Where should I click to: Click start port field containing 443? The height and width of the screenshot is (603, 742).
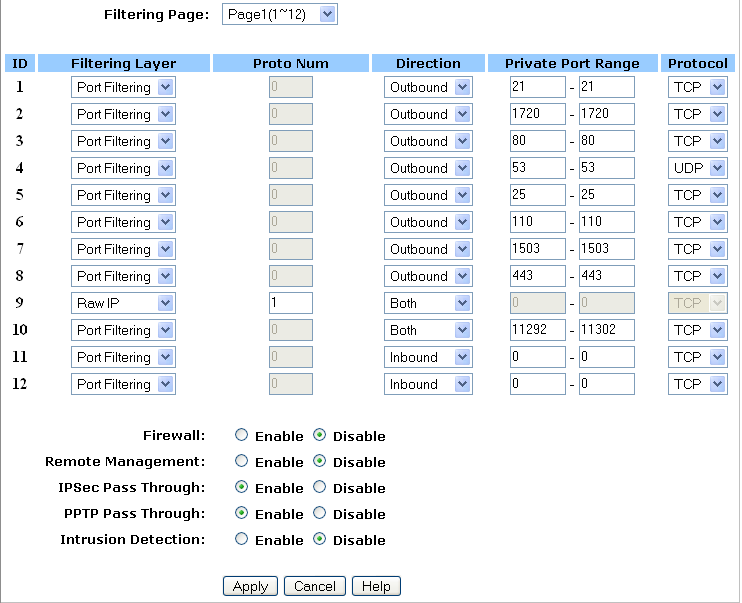(538, 276)
